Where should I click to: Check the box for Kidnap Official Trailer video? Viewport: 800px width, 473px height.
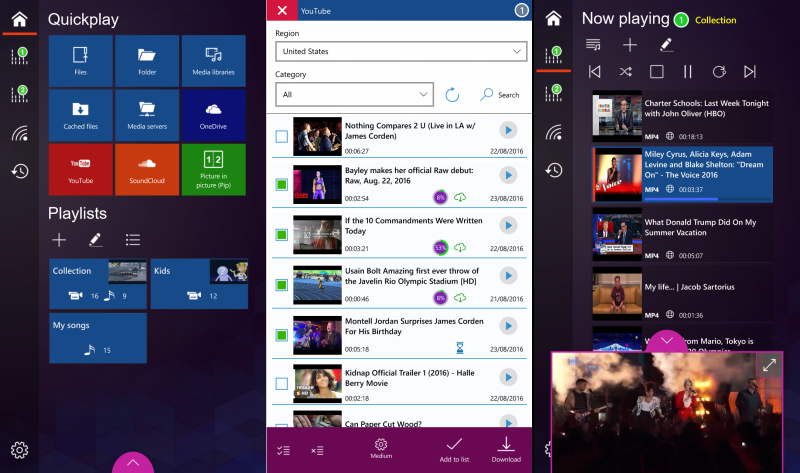282,383
